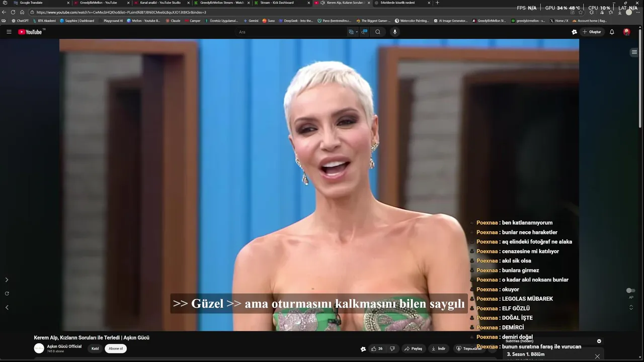The height and width of the screenshot is (362, 644).
Task: Open the Suno bookmark
Action: (269, 21)
